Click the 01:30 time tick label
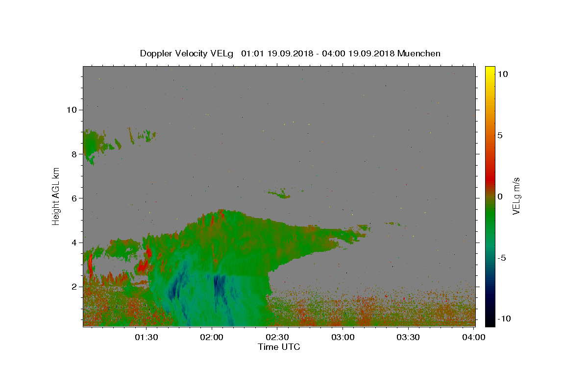 point(146,337)
